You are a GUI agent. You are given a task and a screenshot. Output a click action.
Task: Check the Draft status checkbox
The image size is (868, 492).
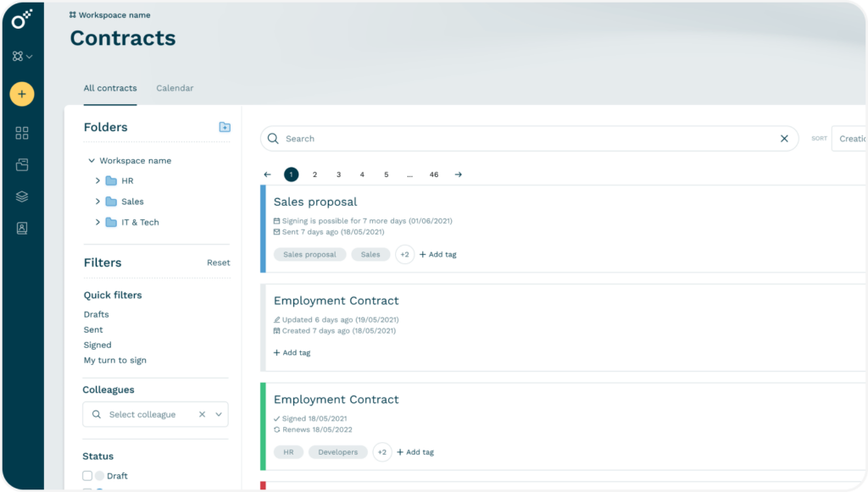tap(87, 475)
